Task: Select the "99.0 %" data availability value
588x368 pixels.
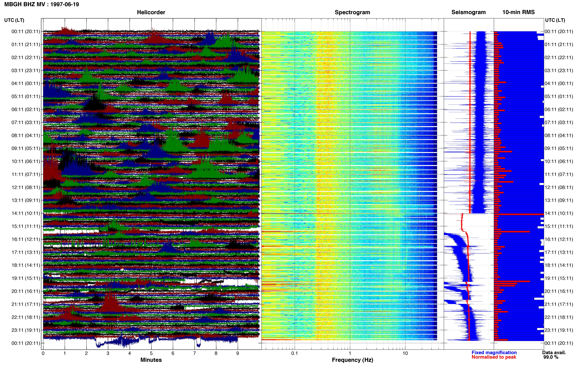Action: [x=551, y=357]
